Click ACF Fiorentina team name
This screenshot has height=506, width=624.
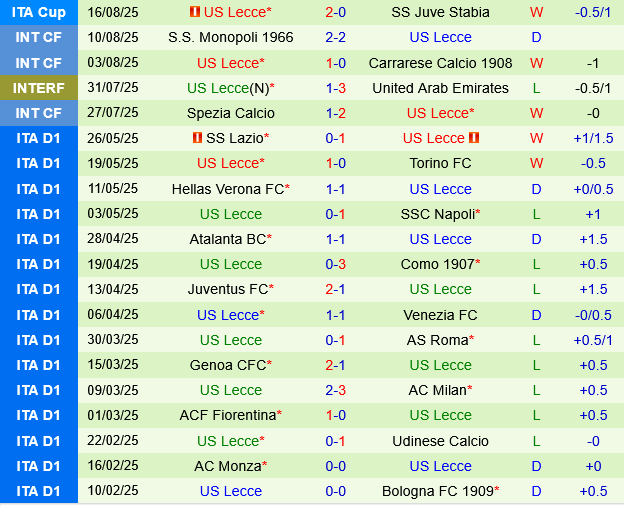point(228,415)
